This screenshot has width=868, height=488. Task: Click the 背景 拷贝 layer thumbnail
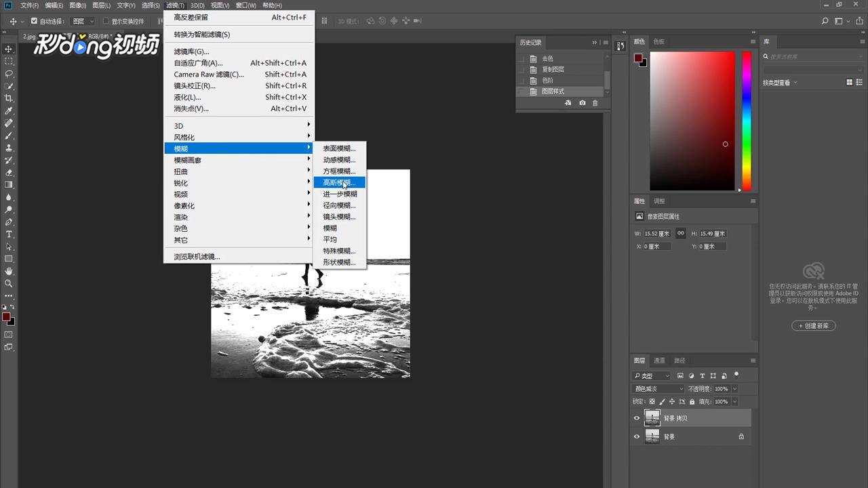click(x=652, y=418)
